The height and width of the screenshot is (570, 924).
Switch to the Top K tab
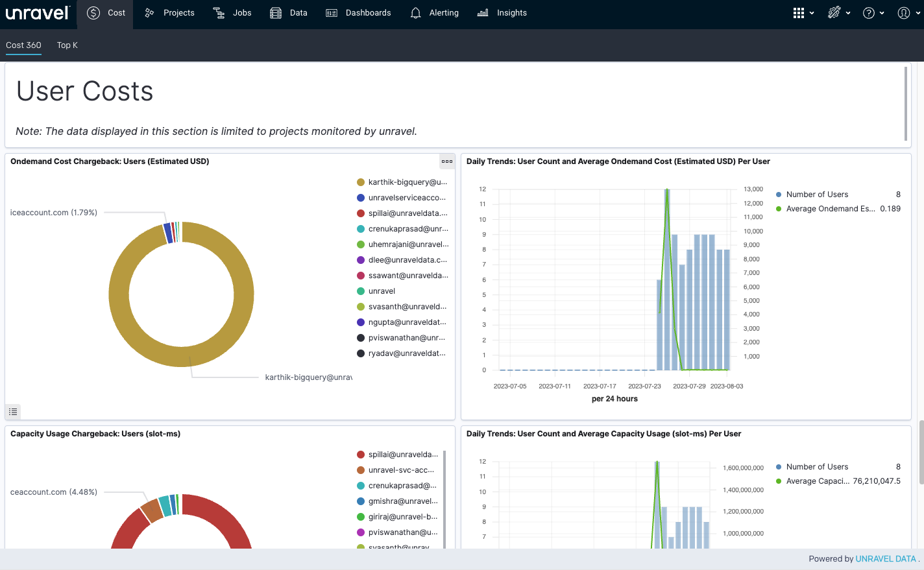[x=67, y=45]
